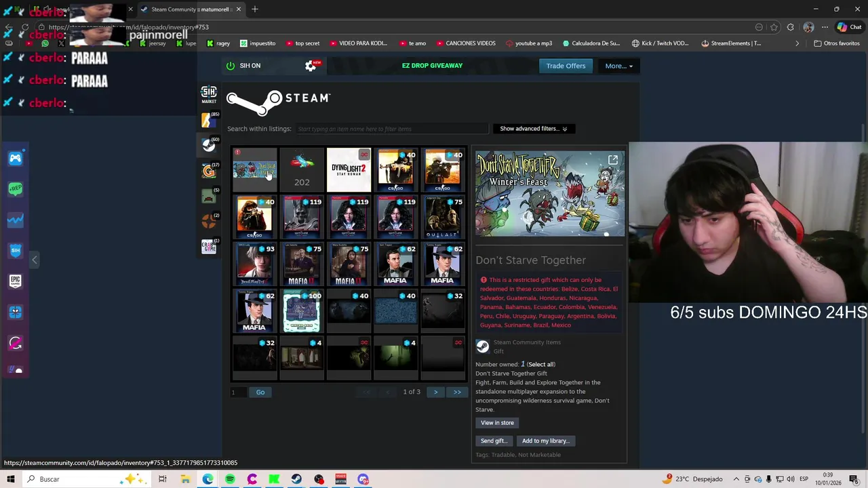The height and width of the screenshot is (488, 868).
Task: Open a new browser tab
Action: point(255,9)
